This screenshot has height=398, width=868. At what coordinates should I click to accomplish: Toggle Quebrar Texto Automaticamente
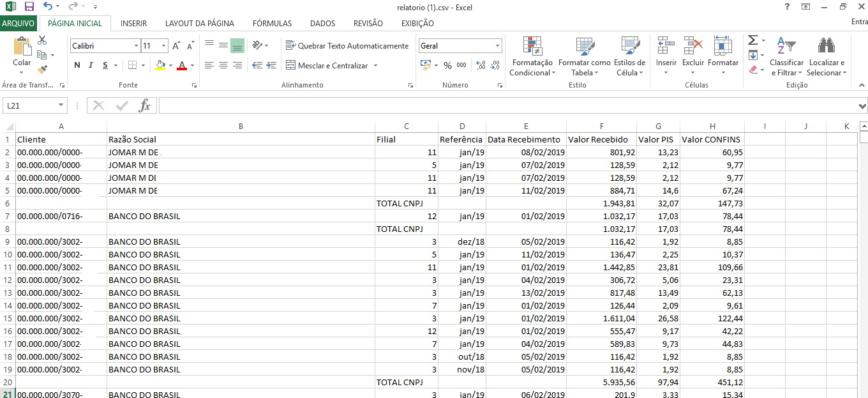coord(347,46)
